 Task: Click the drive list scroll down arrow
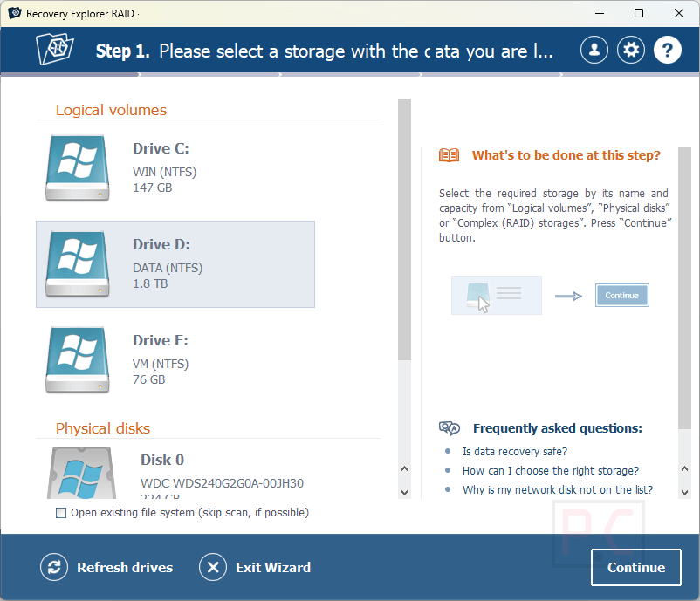click(x=404, y=493)
